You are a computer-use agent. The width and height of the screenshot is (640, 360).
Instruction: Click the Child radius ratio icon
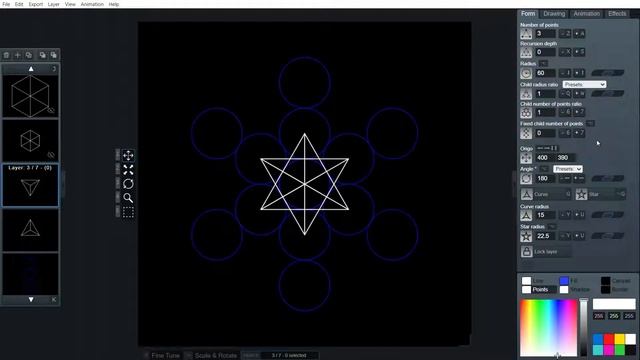pos(526,94)
